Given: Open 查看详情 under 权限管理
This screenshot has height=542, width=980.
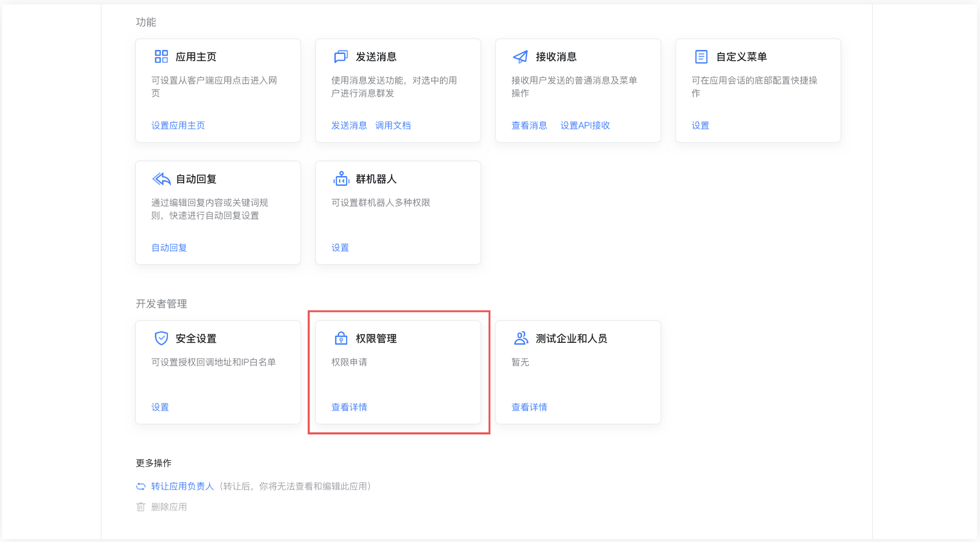Looking at the screenshot, I should pyautogui.click(x=348, y=407).
